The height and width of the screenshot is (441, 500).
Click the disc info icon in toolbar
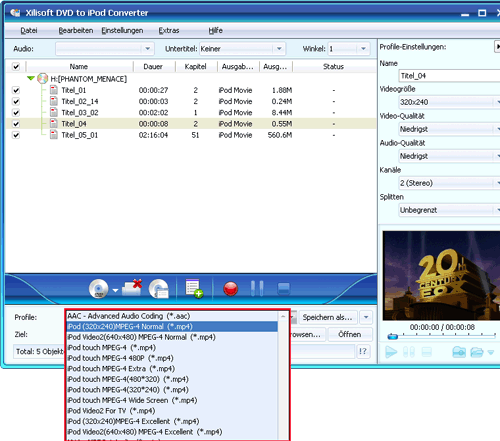coord(159,289)
